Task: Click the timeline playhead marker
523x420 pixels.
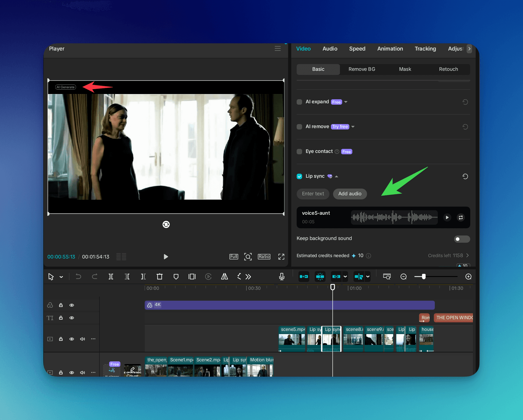Action: tap(333, 287)
